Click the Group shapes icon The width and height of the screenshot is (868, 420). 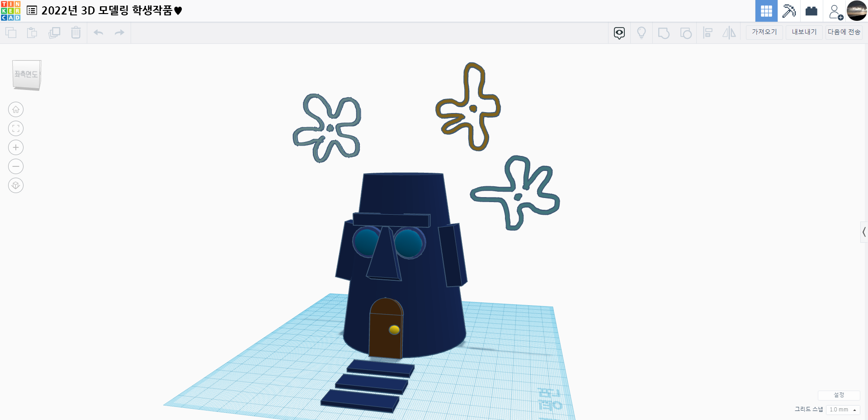click(x=664, y=33)
